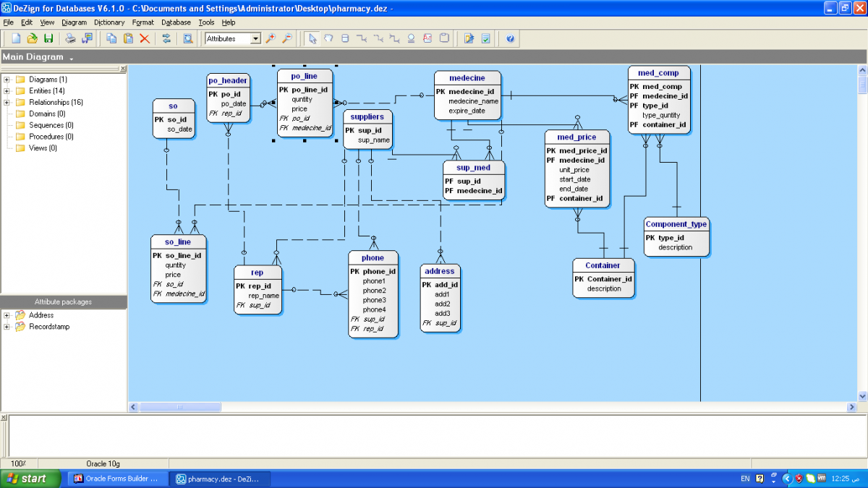Image resolution: width=868 pixels, height=488 pixels.
Task: Click the Paste clipboard icon
Action: (128, 38)
